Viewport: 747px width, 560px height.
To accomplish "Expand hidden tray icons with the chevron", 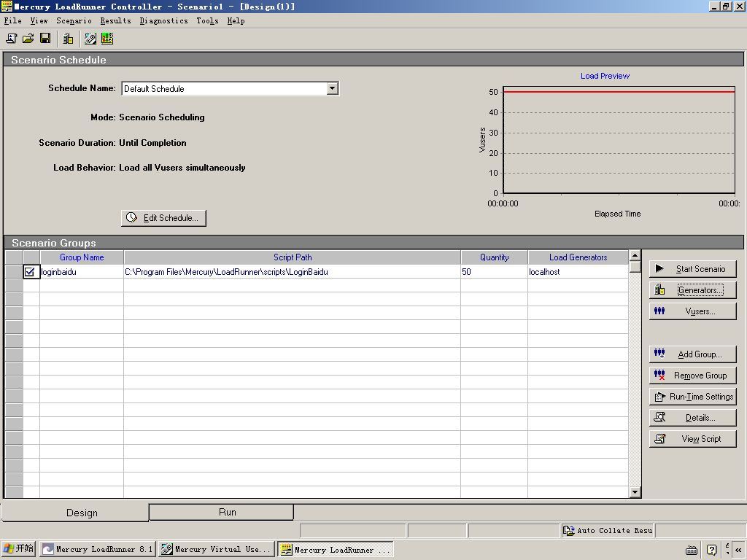I will (738, 550).
